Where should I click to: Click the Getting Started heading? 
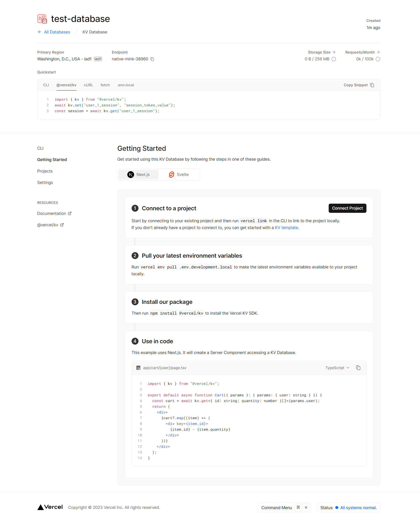click(x=141, y=148)
